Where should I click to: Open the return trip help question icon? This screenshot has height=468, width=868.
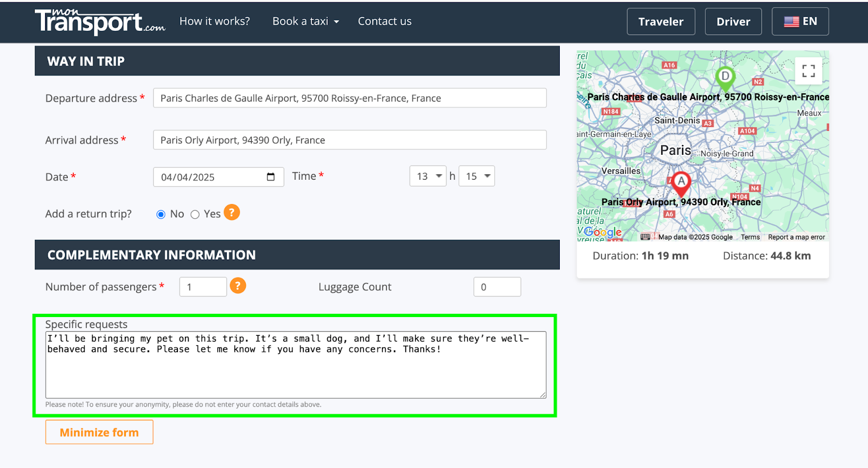[232, 212]
